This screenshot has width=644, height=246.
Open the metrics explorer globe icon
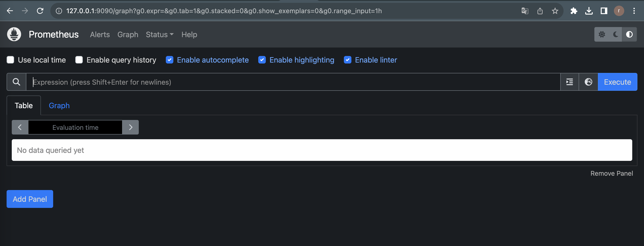[588, 82]
